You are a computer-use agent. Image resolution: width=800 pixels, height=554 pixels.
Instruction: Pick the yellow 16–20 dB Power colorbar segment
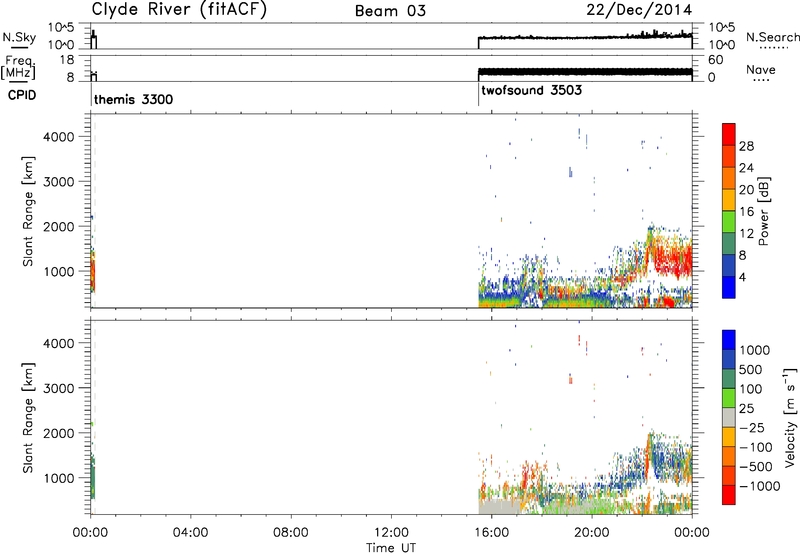pos(729,199)
